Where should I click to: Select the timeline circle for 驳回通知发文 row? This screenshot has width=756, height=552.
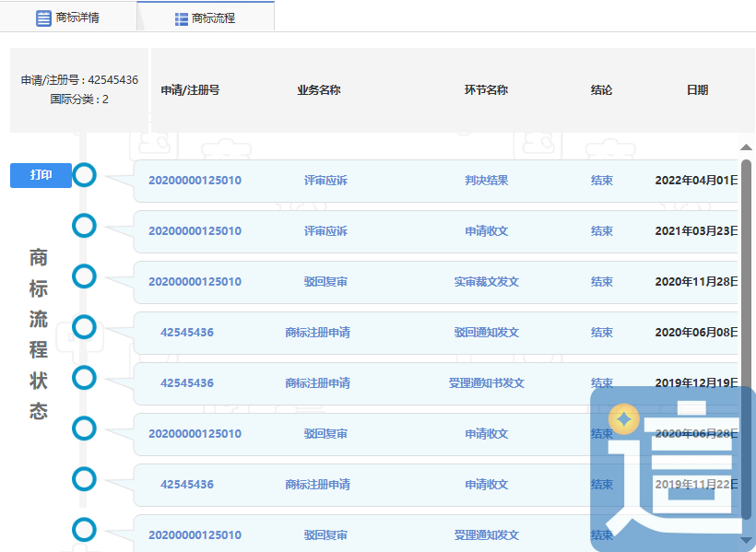[x=85, y=327]
